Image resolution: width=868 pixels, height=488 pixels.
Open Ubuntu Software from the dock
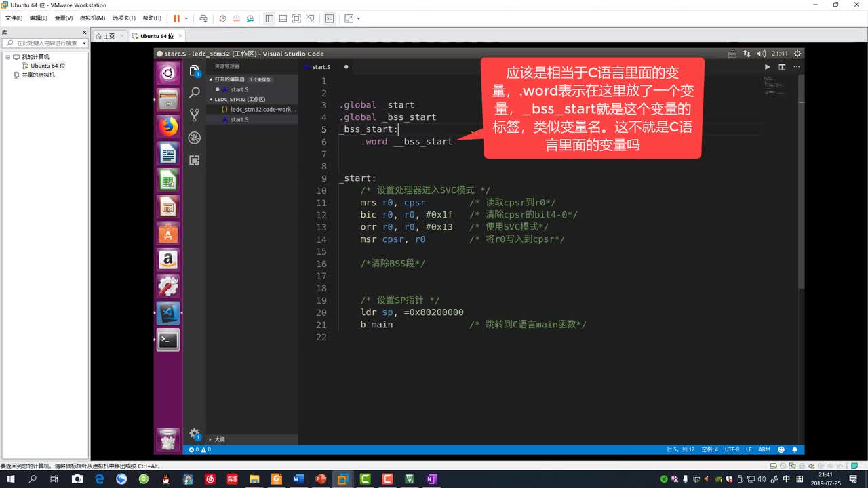(168, 233)
